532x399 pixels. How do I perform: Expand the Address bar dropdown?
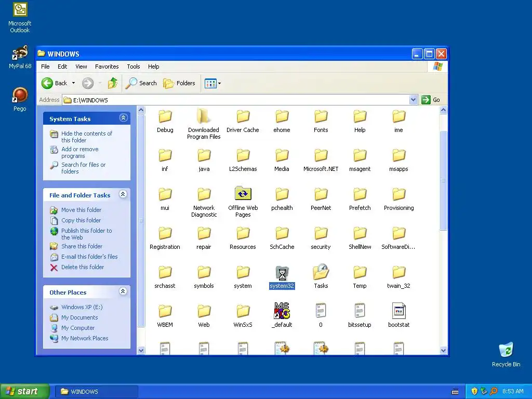[x=413, y=100]
